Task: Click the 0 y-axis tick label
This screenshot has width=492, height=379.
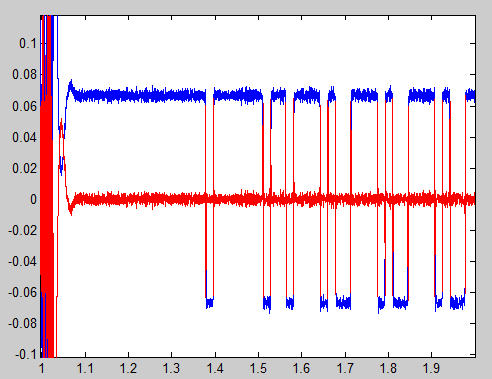Action: (33, 199)
